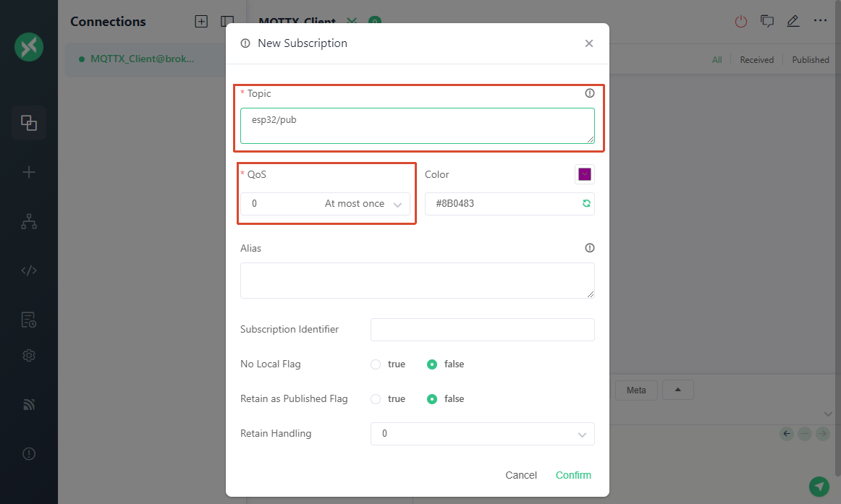Open the Connections page in sidebar
Screen dimensions: 841x504
pos(29,123)
